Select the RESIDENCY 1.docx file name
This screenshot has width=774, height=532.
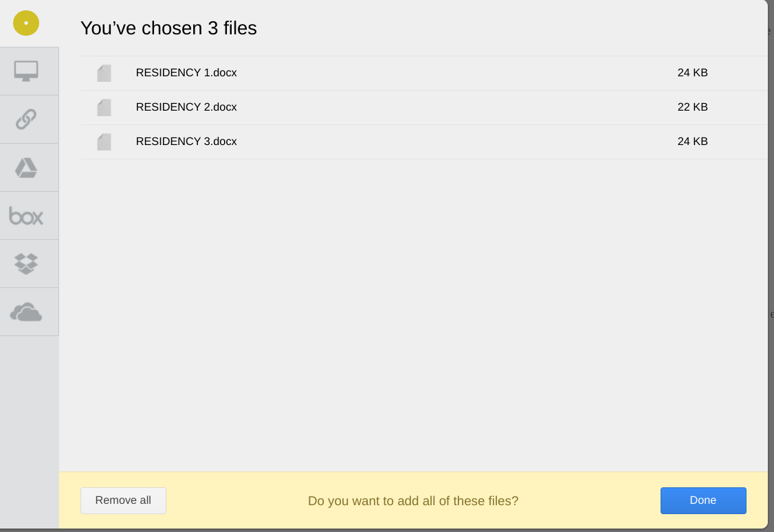point(186,73)
